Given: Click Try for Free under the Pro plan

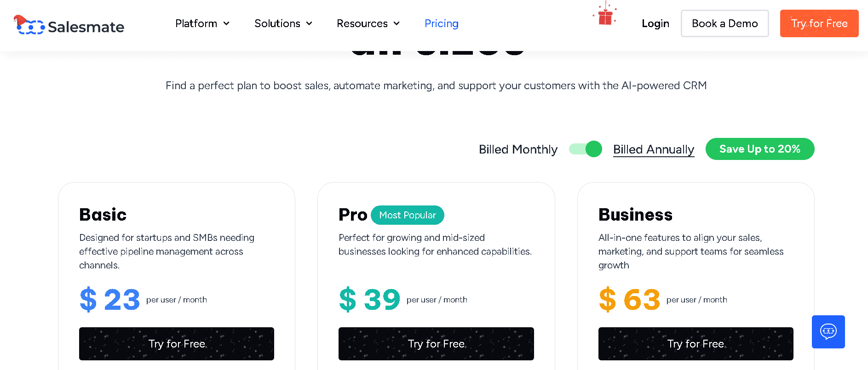Looking at the screenshot, I should point(436,344).
